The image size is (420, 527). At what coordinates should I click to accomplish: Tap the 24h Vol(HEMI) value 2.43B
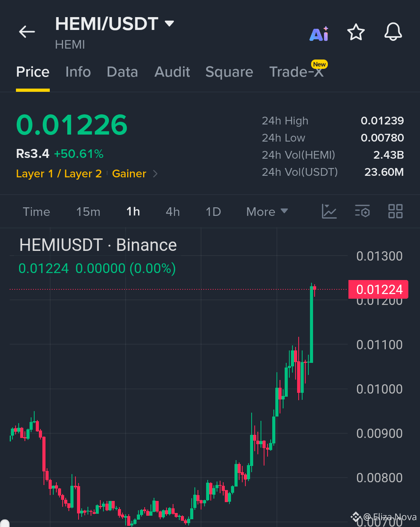point(388,155)
